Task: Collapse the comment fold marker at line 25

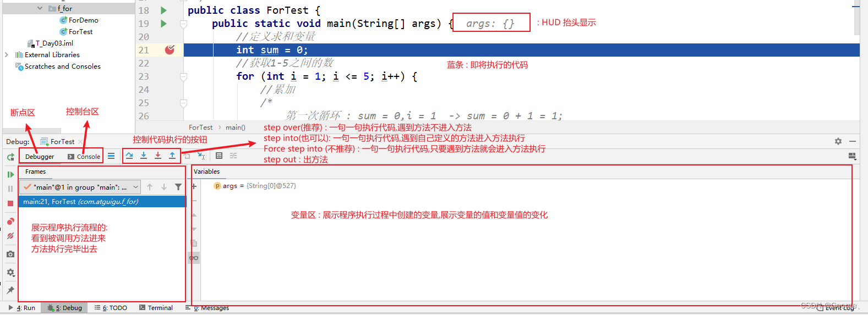Action: coord(184,103)
